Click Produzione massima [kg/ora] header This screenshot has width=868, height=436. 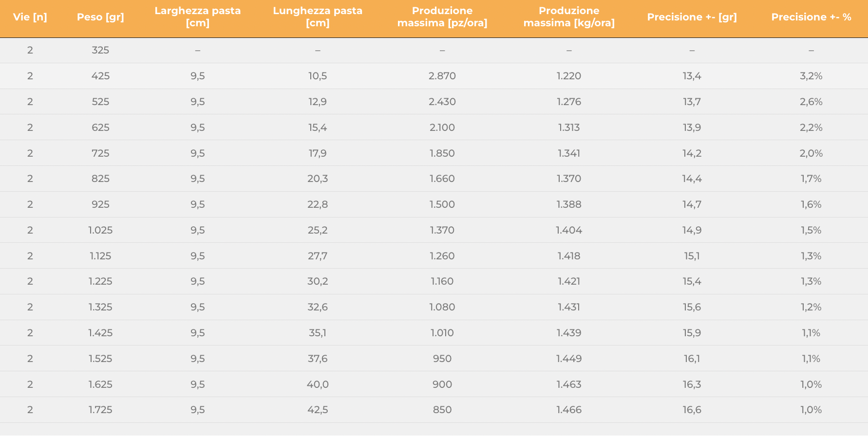(x=569, y=17)
